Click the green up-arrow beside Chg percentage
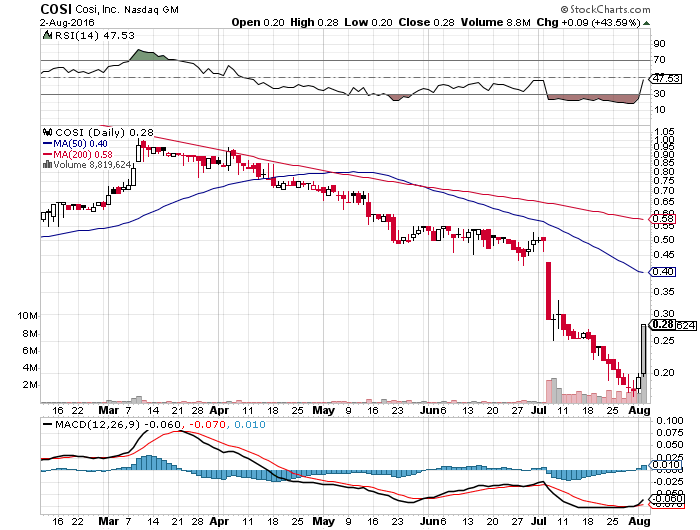This screenshot has height=530, width=700. 646,23
